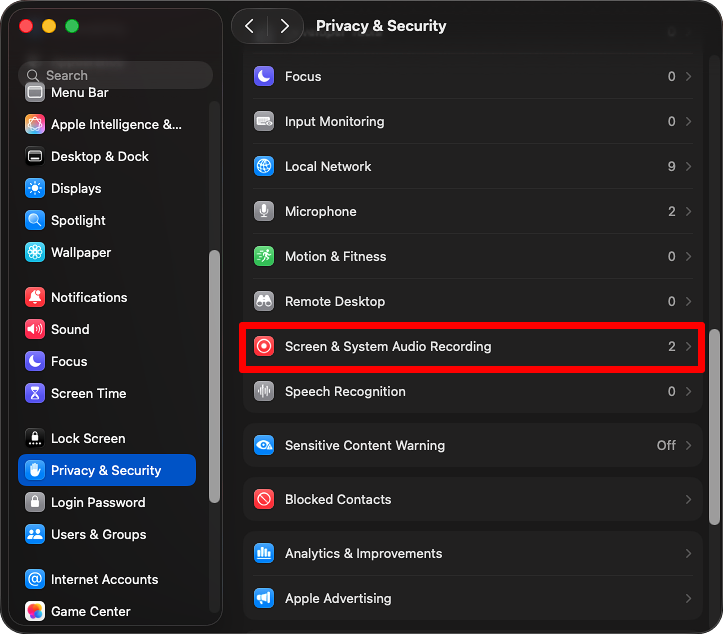Click the "Game Center" label in sidebar

(x=90, y=611)
